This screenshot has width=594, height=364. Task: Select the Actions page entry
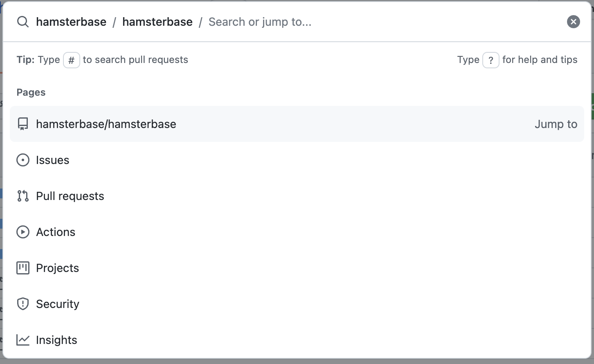[x=56, y=232]
